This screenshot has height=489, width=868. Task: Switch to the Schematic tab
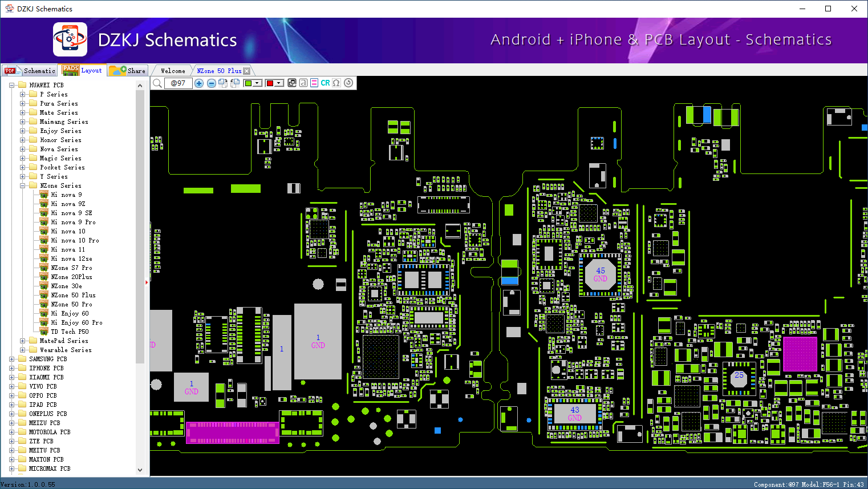click(x=30, y=71)
